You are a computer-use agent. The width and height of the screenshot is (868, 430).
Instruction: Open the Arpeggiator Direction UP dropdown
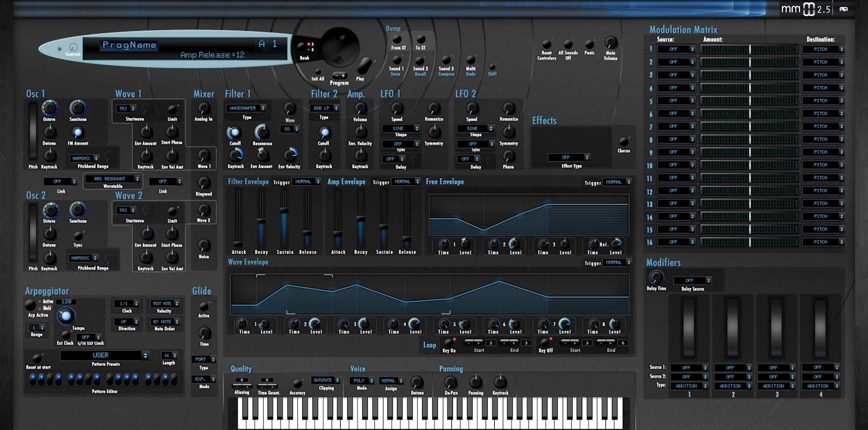pos(127,321)
